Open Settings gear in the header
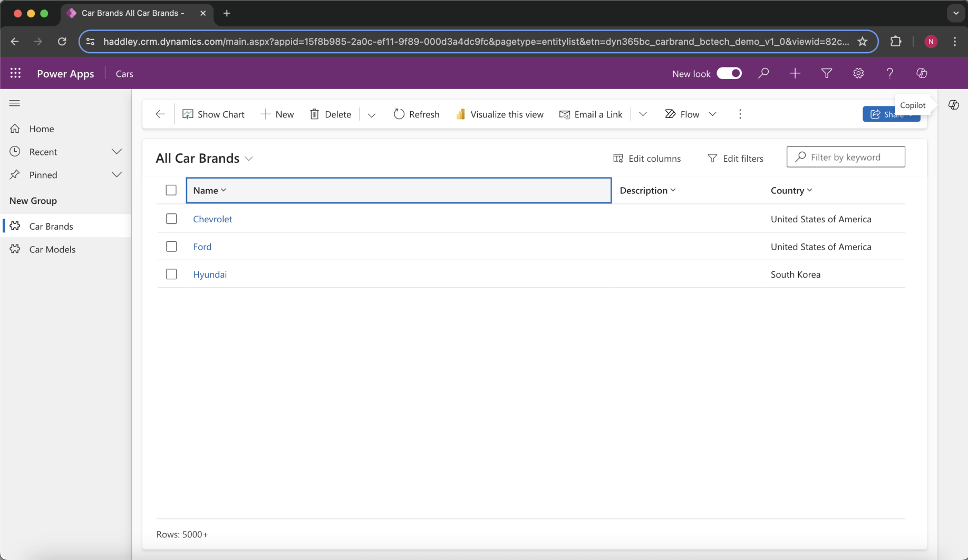Image resolution: width=968 pixels, height=560 pixels. (x=858, y=73)
